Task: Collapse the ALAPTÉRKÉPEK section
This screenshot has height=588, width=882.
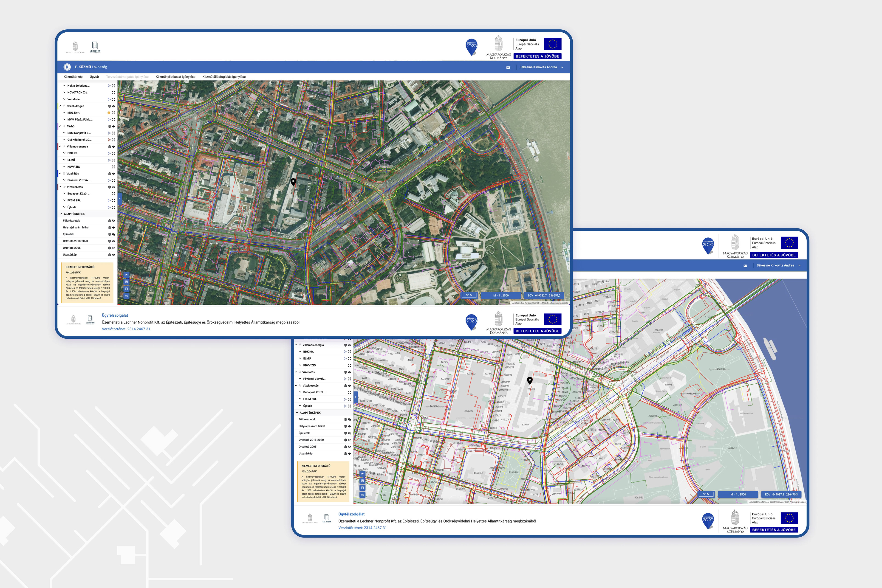Action: [x=61, y=214]
